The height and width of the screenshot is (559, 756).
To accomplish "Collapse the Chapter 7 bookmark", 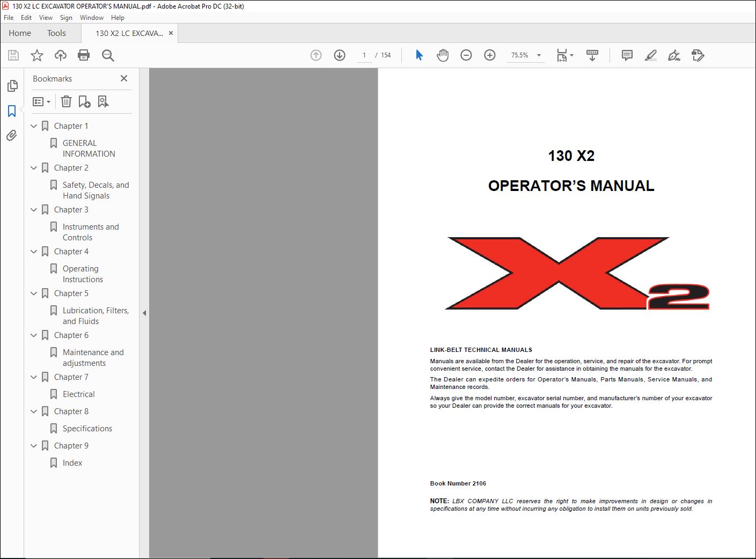I will tap(34, 377).
